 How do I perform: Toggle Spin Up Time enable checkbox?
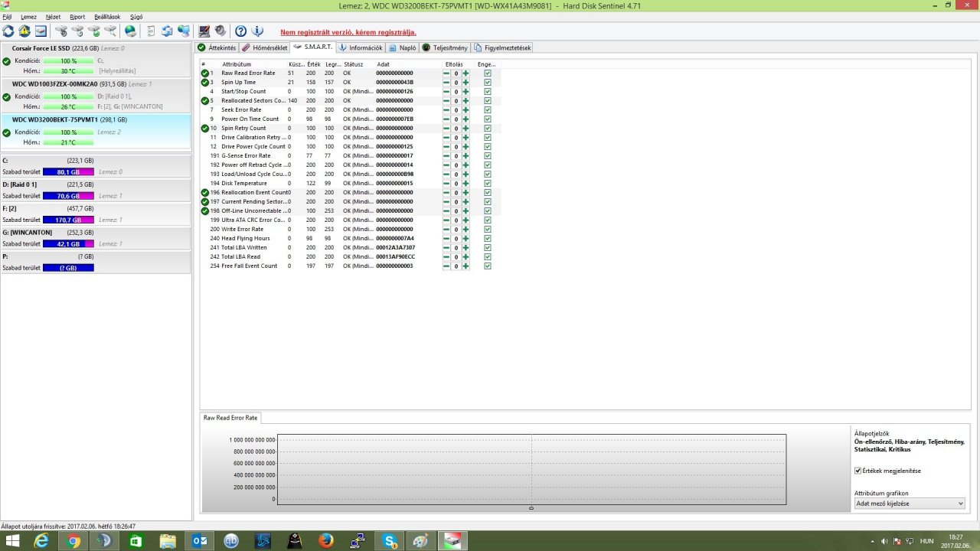point(488,82)
